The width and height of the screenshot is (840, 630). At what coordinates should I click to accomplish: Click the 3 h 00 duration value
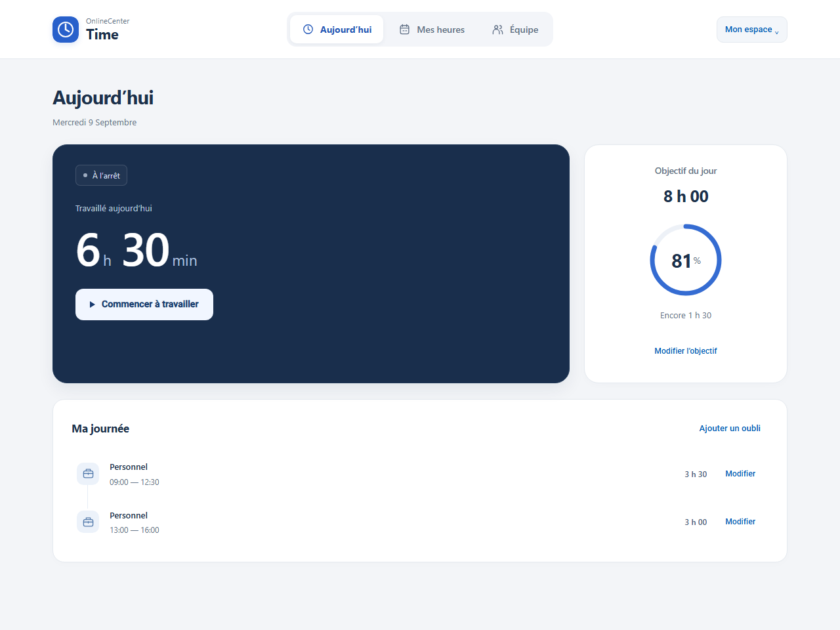696,522
